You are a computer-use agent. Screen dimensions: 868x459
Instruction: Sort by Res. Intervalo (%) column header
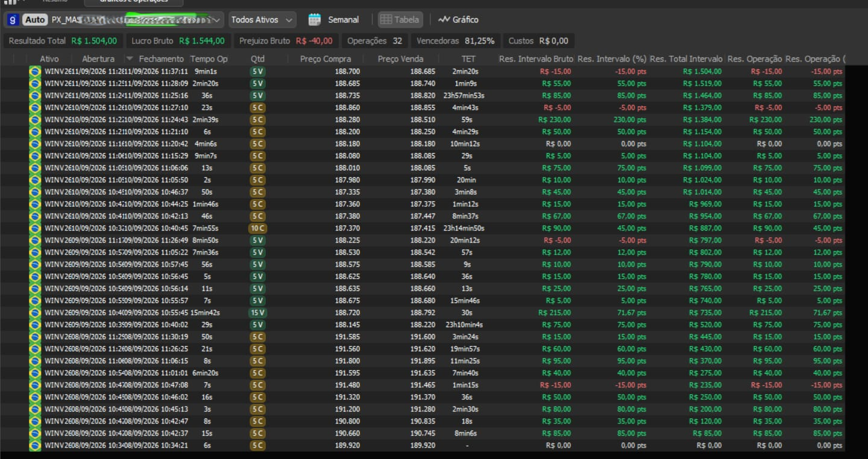point(612,59)
